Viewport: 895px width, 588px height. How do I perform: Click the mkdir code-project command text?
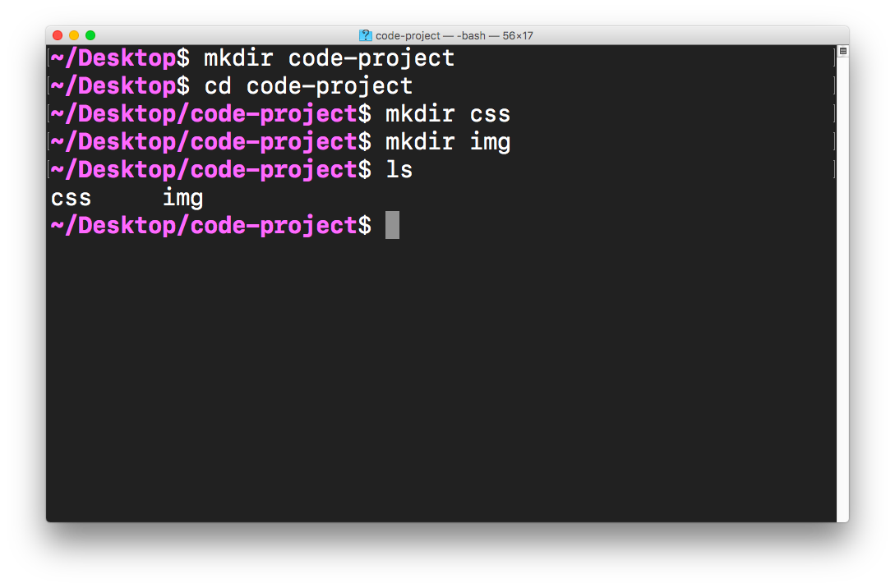point(330,57)
